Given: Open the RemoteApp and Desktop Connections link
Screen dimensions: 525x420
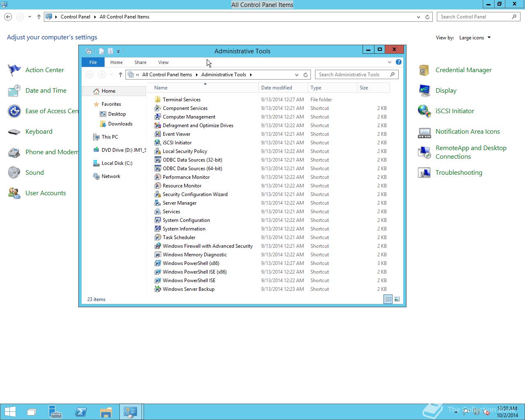Looking at the screenshot, I should [x=471, y=152].
